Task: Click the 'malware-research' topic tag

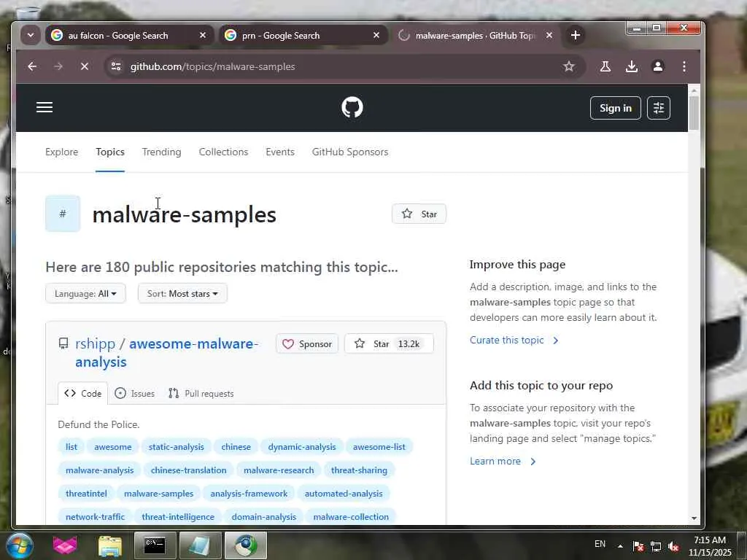Action: [279, 470]
